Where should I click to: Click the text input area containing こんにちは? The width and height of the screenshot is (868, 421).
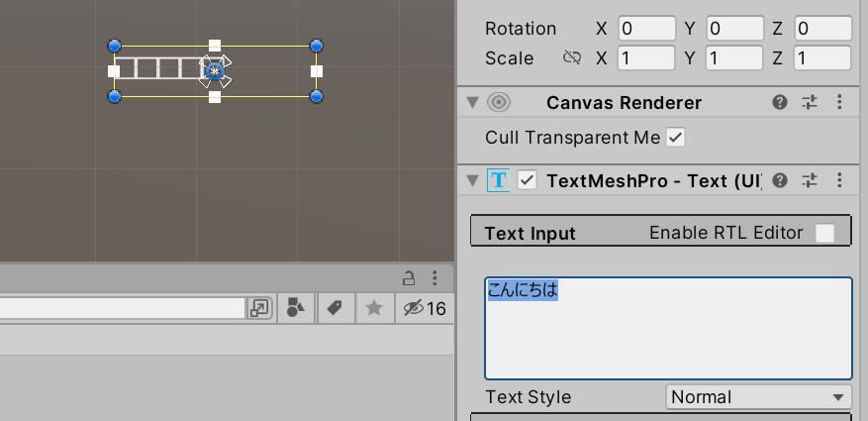coord(668,328)
